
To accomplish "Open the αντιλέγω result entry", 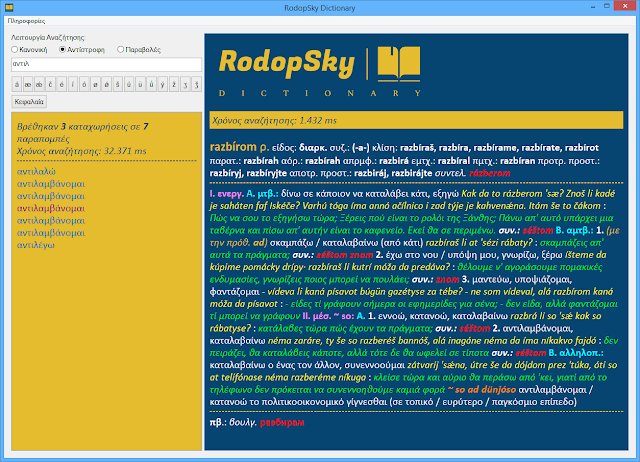I will click(x=36, y=245).
